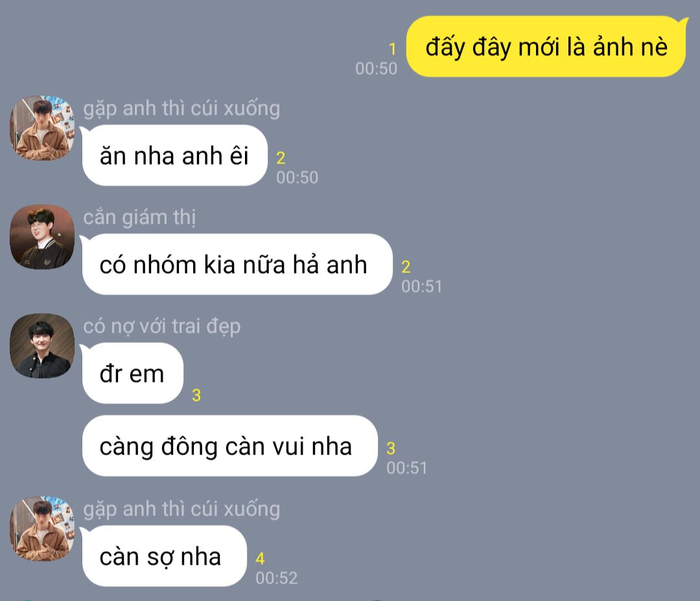700x601 pixels.
Task: Select yellow bubble 'đấy đây mới là ảnh nè'
Action: (x=546, y=47)
